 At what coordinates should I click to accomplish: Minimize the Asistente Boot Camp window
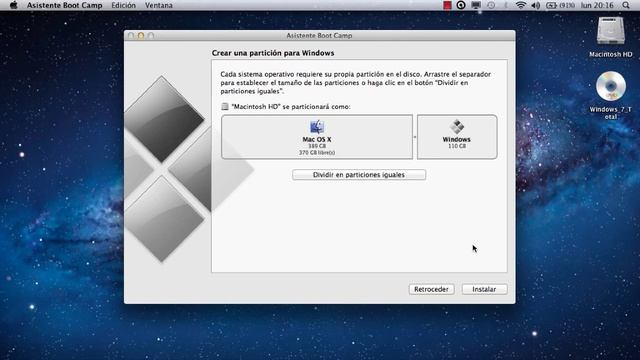[141, 36]
